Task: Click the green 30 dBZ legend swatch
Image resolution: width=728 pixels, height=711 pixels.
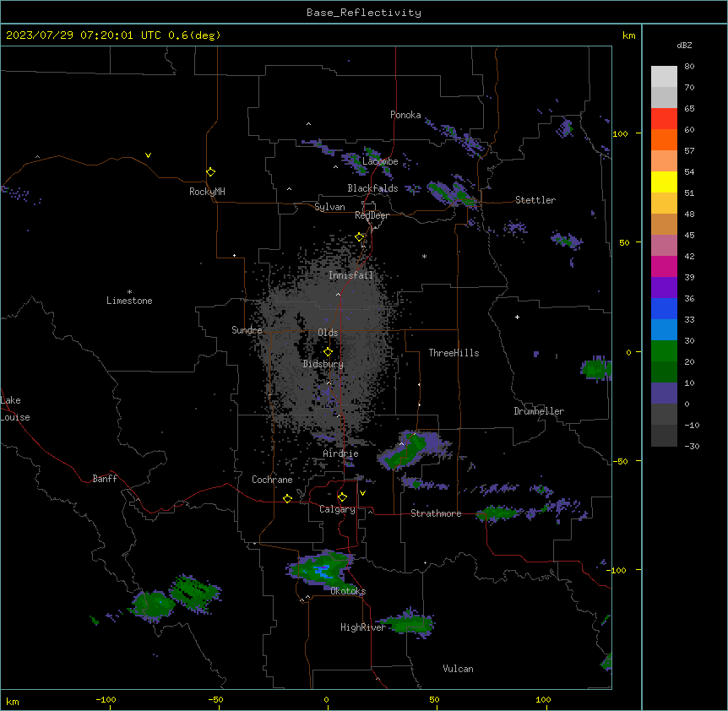Action: tap(664, 351)
